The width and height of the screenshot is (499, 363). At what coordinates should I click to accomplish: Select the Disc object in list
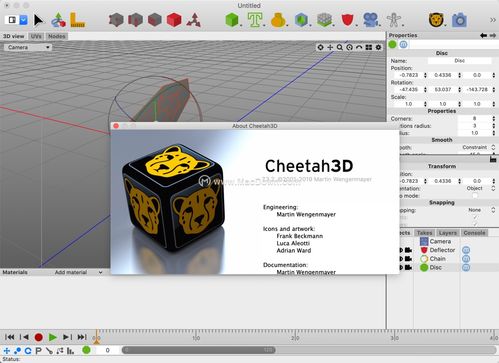point(435,267)
